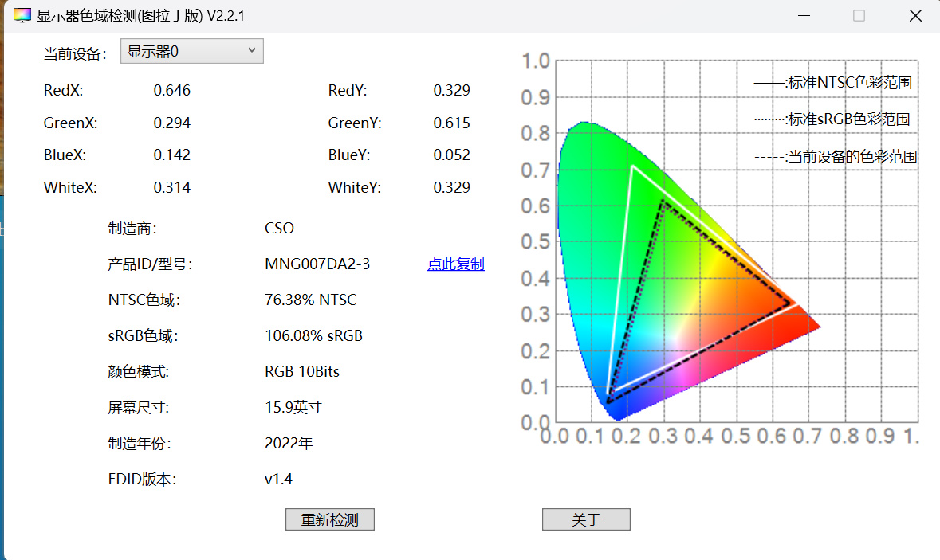Click the NTSC value 76.38% NTSC
Screen dimensions: 940x560
tap(310, 300)
